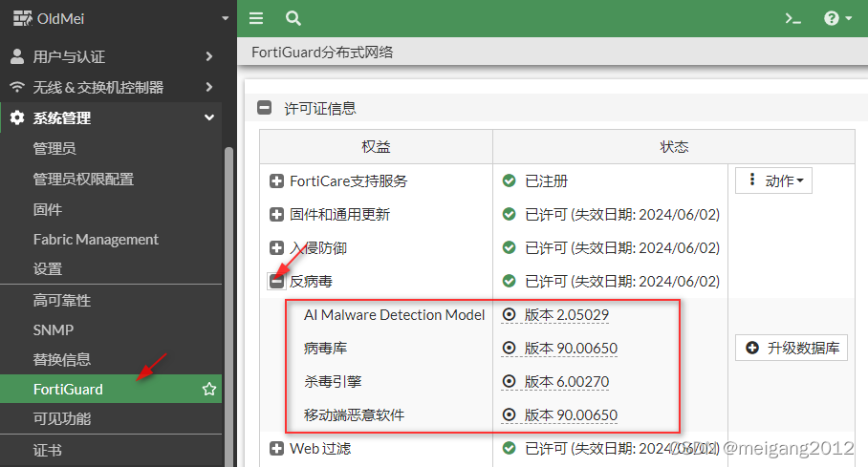Click the version icon for AI Malware Detection Model
This screenshot has width=868, height=467.
pos(509,314)
